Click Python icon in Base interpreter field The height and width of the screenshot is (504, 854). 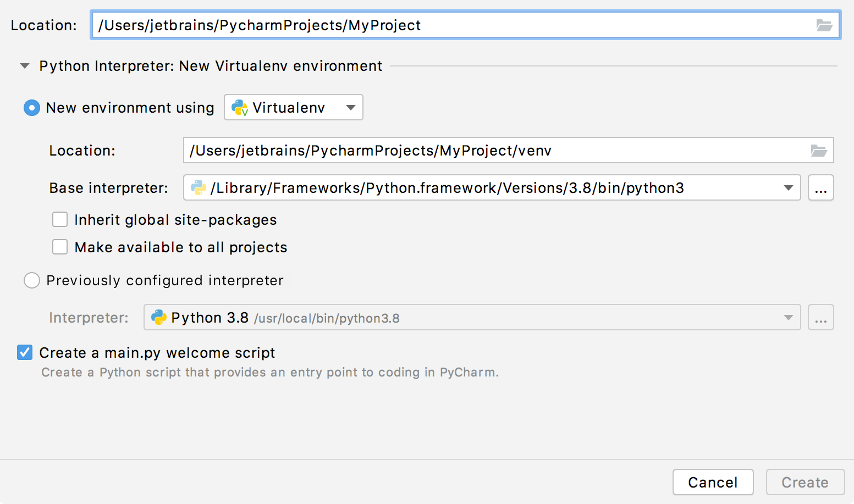click(x=198, y=188)
